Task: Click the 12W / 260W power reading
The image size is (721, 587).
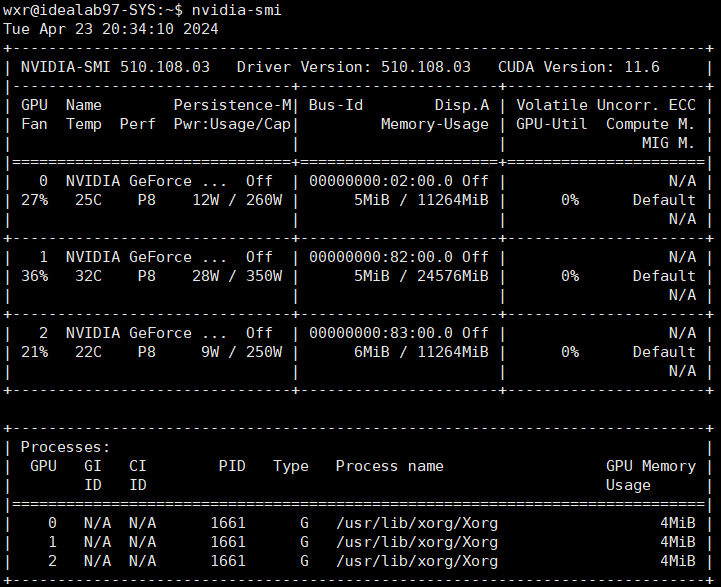Action: [x=237, y=200]
